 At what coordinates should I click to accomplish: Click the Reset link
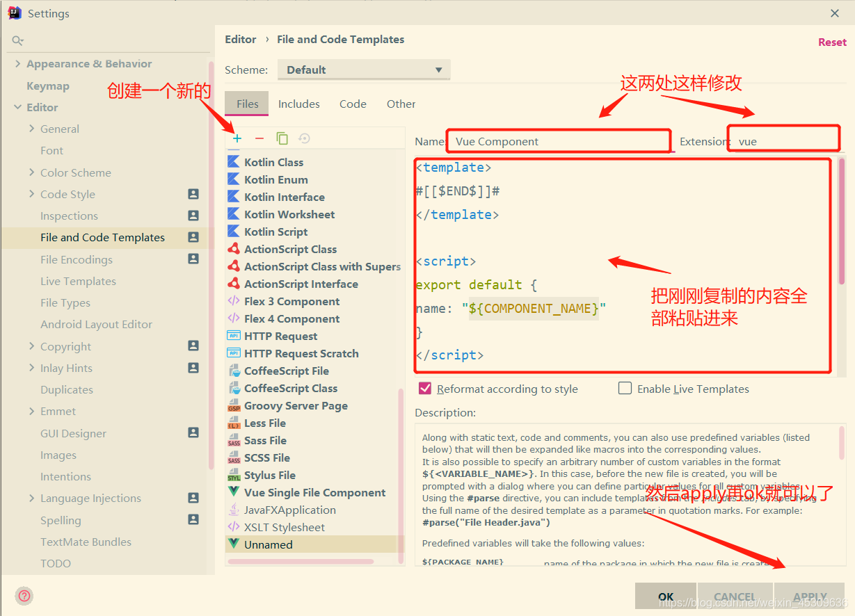(x=832, y=42)
